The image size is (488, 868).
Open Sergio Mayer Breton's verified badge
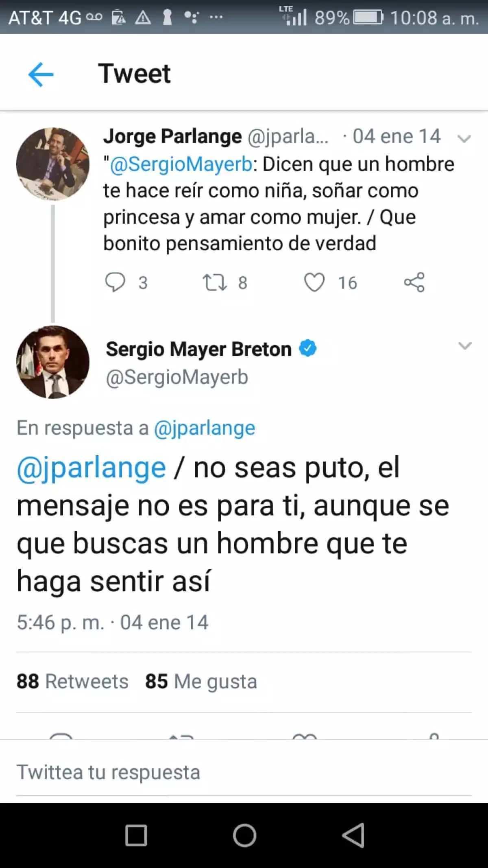click(x=308, y=348)
